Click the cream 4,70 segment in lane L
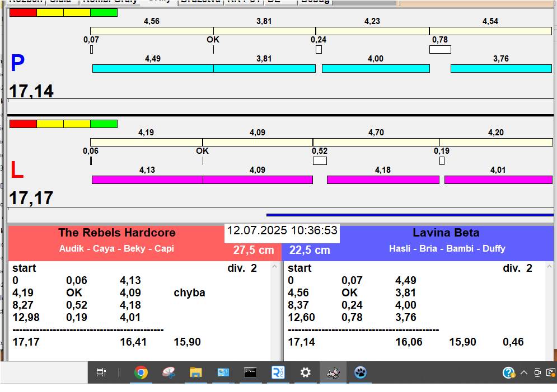The image size is (557, 392). 376,142
